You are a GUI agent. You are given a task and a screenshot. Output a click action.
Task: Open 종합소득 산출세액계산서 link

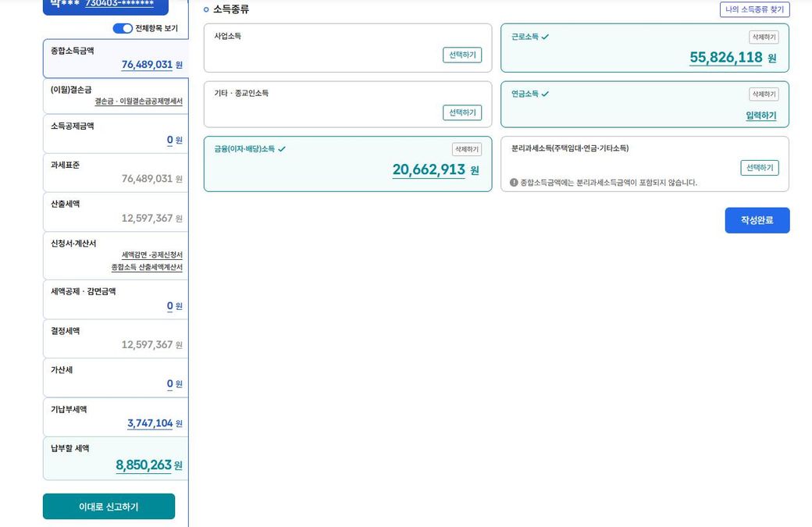[x=147, y=267]
